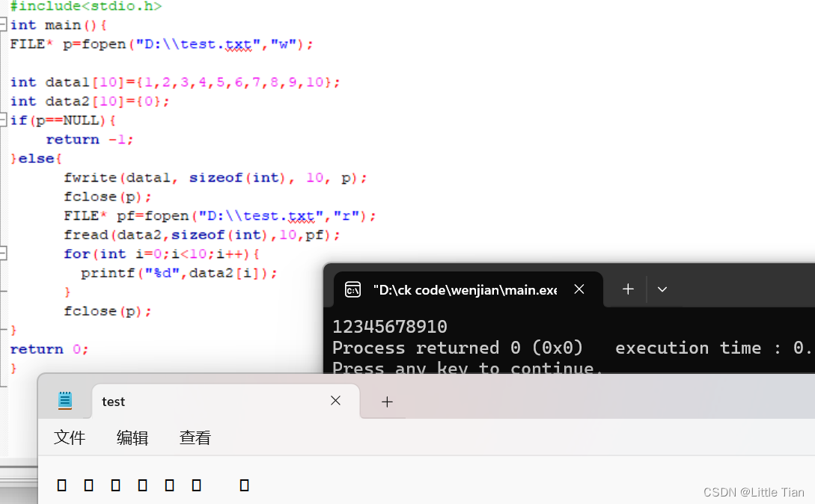Click the return -1 statement
Viewport: 815px width, 504px height.
click(89, 139)
